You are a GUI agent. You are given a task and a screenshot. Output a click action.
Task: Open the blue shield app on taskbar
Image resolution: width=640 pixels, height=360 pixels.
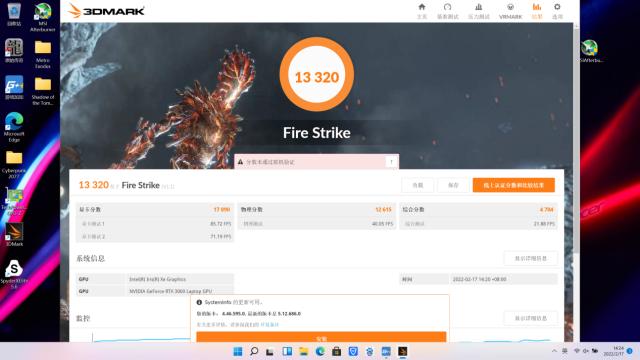tap(353, 351)
